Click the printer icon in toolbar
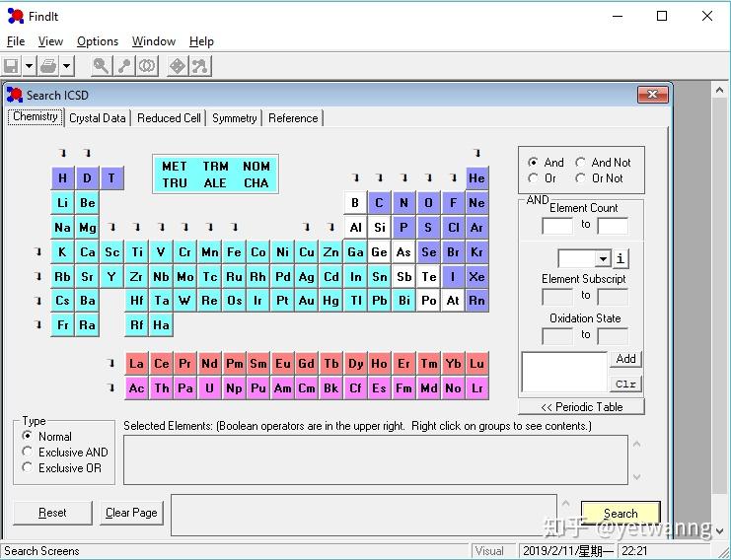The image size is (731, 560). [48, 66]
